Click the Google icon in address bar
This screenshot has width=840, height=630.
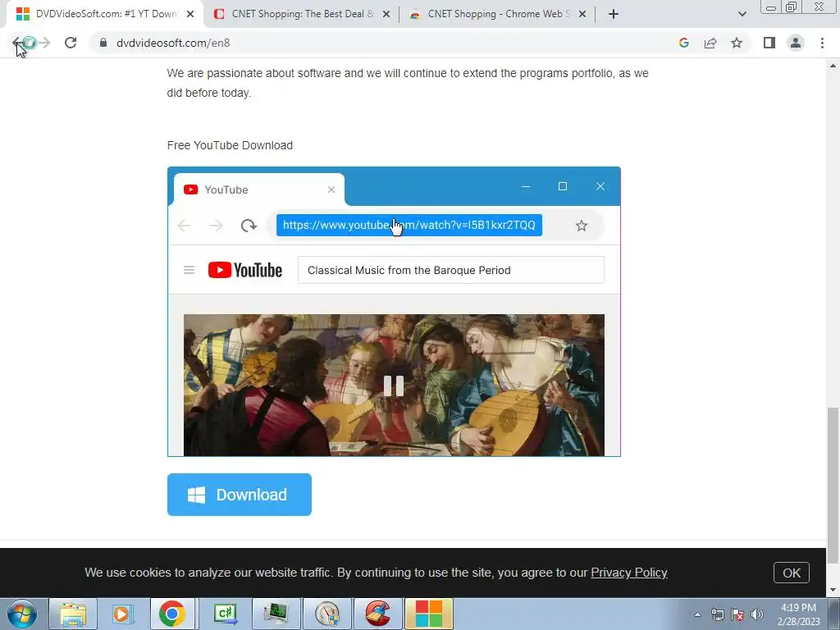683,43
